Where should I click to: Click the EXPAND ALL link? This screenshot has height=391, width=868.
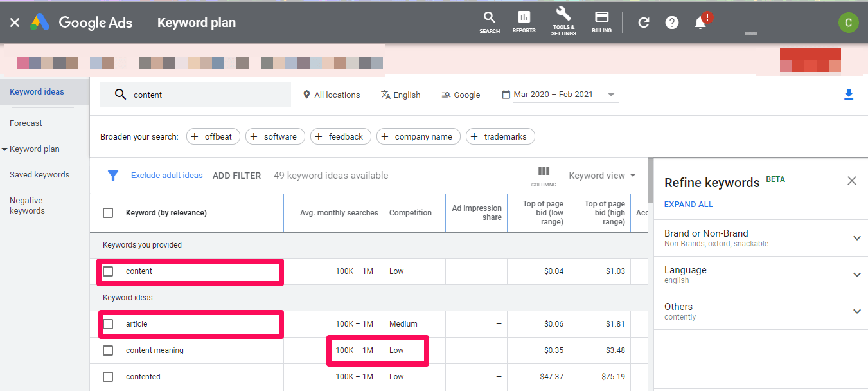(688, 205)
